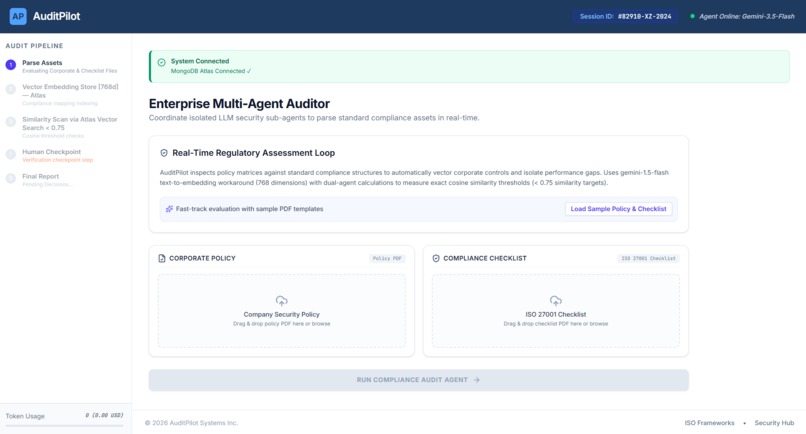Click the Fast-track evaluation with sample PDF templates text
The height and width of the screenshot is (434, 806).
[249, 209]
